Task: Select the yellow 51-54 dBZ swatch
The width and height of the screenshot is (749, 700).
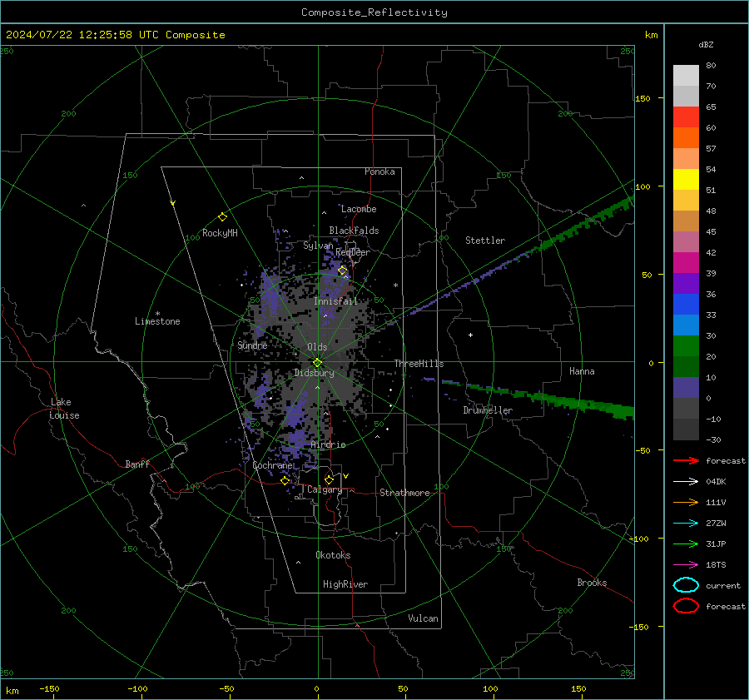Action: tap(686, 180)
